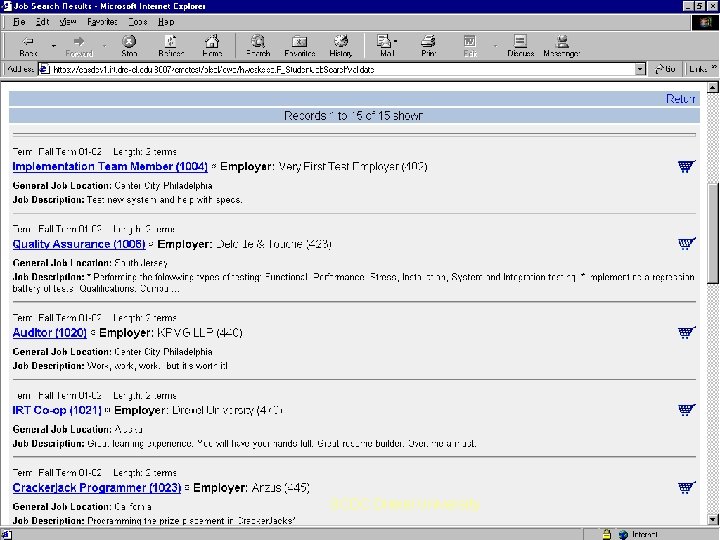This screenshot has height=540, width=720.
Task: Open the Search toolbar button
Action: [258, 46]
